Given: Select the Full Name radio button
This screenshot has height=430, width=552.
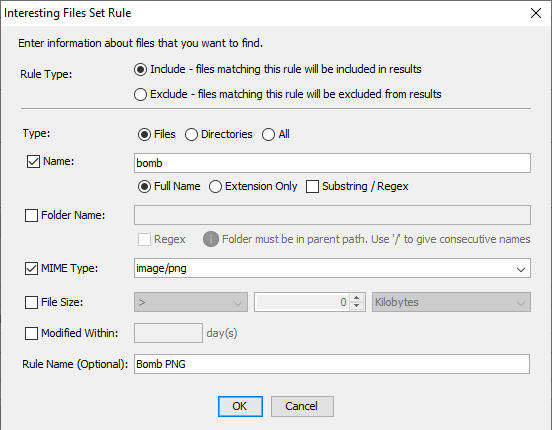Looking at the screenshot, I should tap(144, 187).
